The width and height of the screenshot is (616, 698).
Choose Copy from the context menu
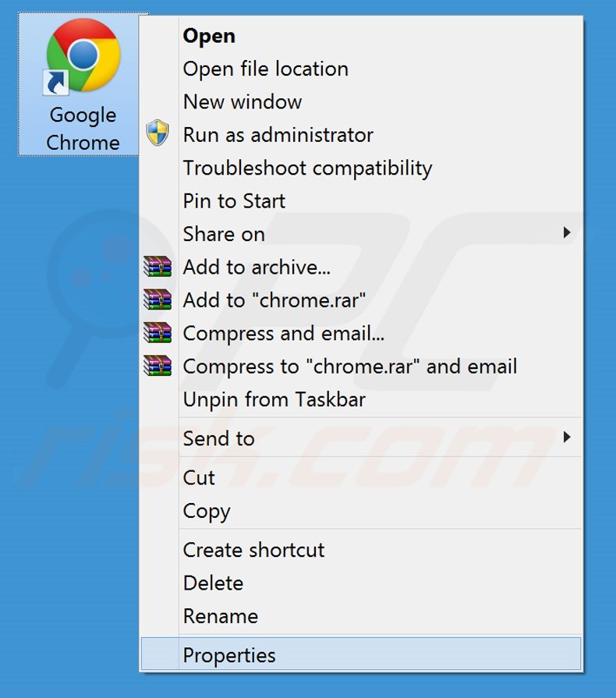(361, 511)
